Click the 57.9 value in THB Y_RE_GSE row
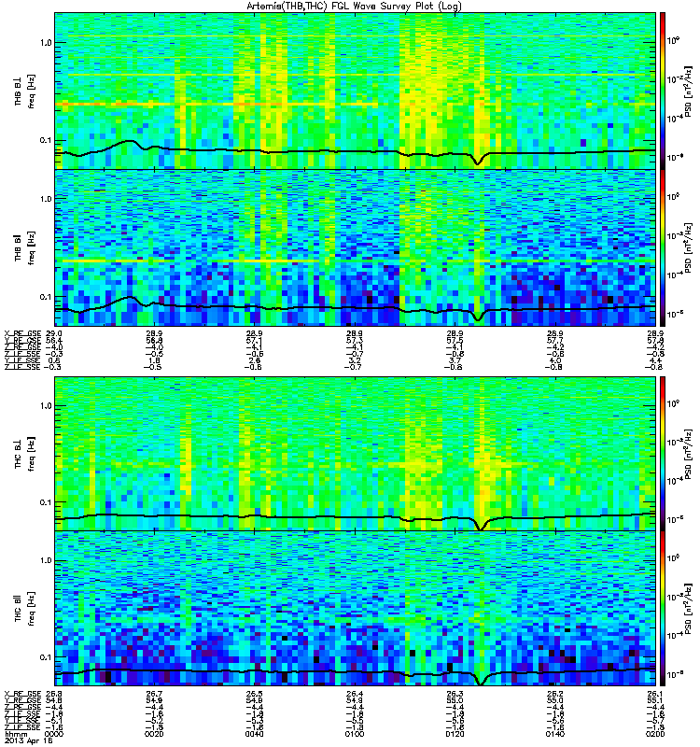Screen dimensions: 700x747 pos(655,340)
